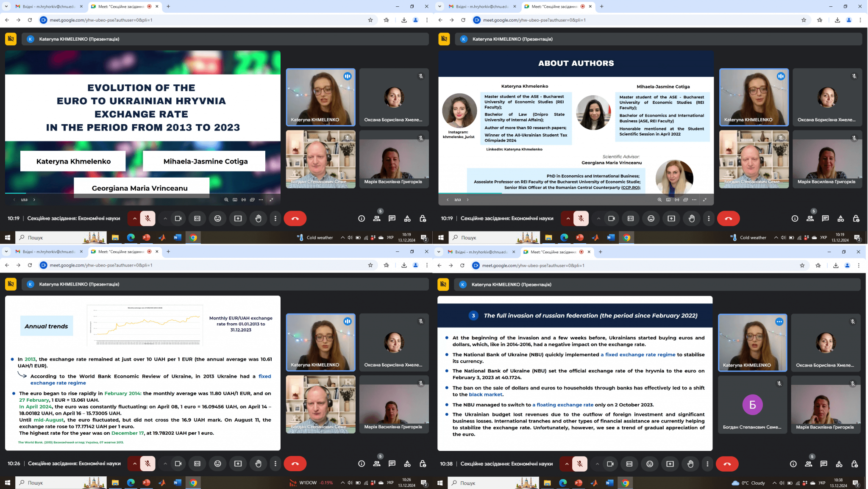This screenshot has width=868, height=489.
Task: End the call in the 10:38 Meet window
Action: pos(727,464)
